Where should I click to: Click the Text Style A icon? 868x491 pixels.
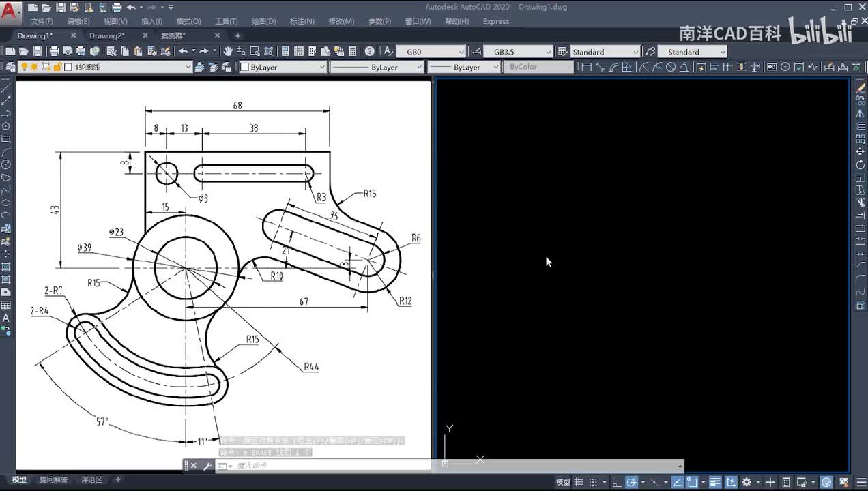388,51
